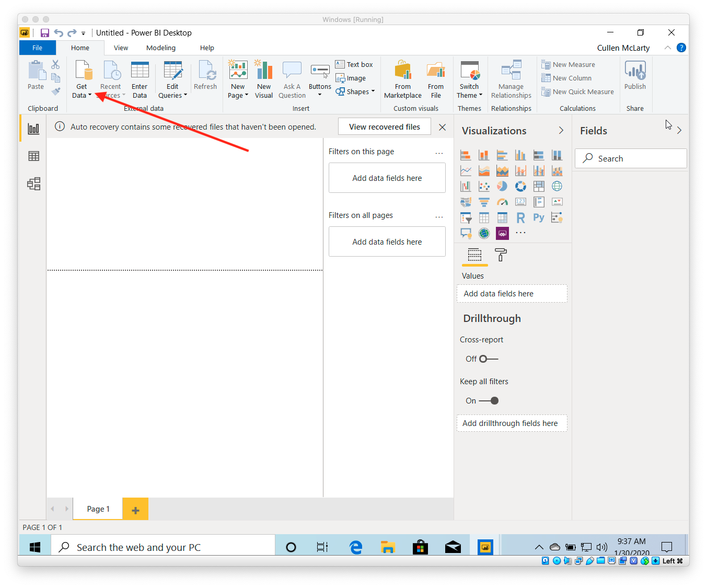
Task: Open the Buttons dropdown
Action: tap(320, 95)
